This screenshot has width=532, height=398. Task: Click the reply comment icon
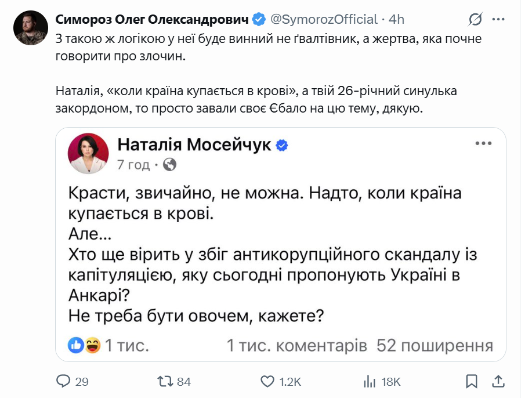(x=63, y=381)
